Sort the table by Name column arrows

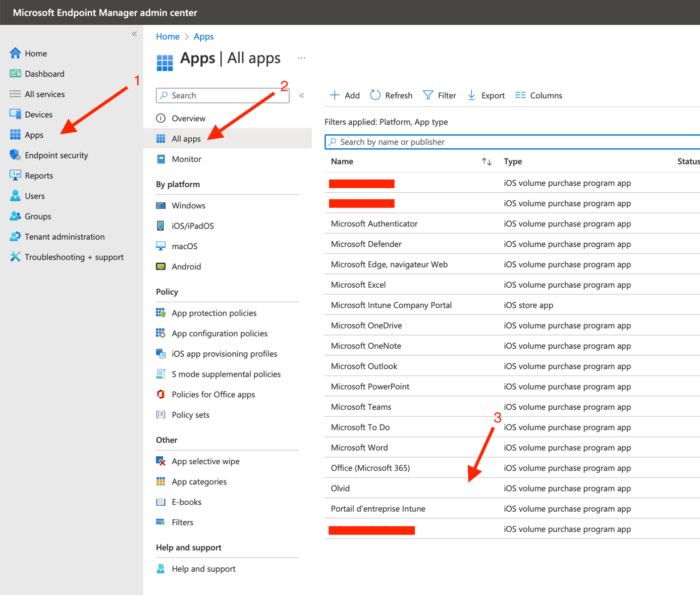pos(487,161)
